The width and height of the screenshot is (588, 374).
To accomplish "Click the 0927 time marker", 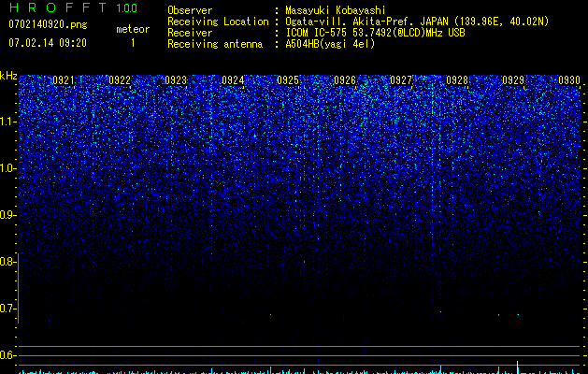I will click(401, 80).
